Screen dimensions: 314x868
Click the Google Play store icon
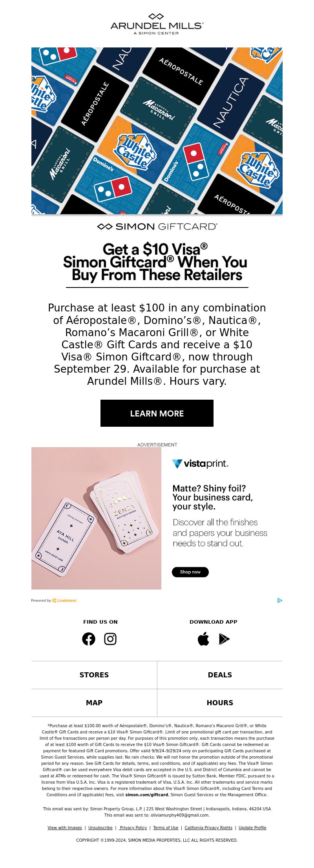point(224,639)
